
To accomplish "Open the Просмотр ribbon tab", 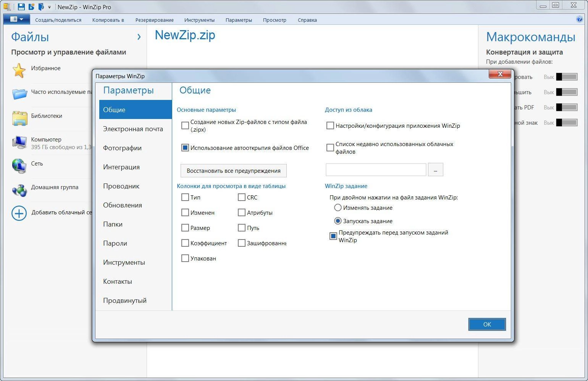I will (x=275, y=20).
